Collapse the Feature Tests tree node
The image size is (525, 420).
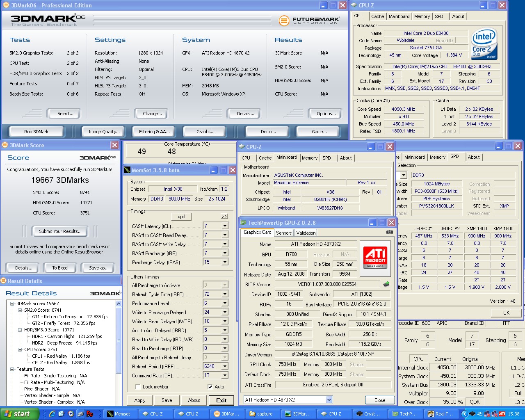pyautogui.click(x=12, y=369)
